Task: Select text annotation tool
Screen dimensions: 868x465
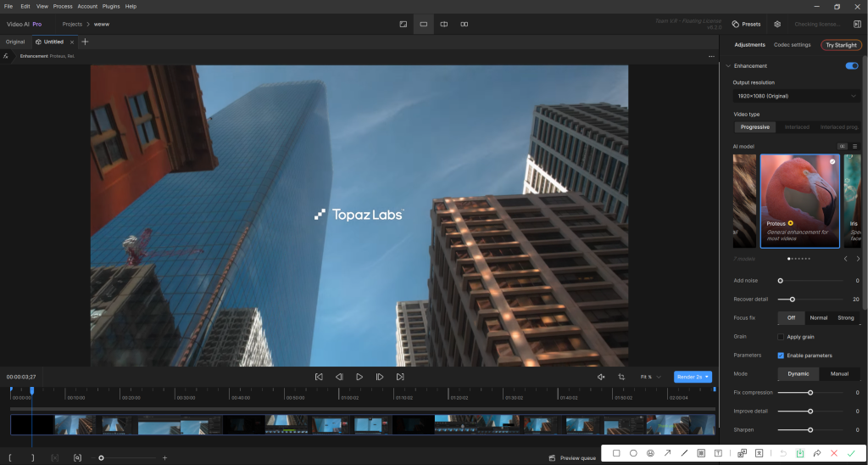Action: tap(719, 453)
